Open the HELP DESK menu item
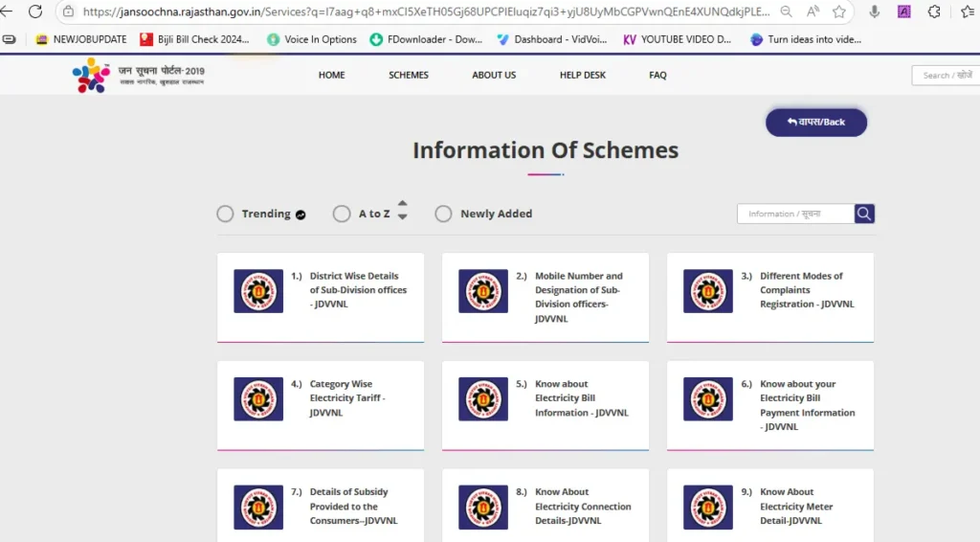This screenshot has height=542, width=980. (x=583, y=75)
